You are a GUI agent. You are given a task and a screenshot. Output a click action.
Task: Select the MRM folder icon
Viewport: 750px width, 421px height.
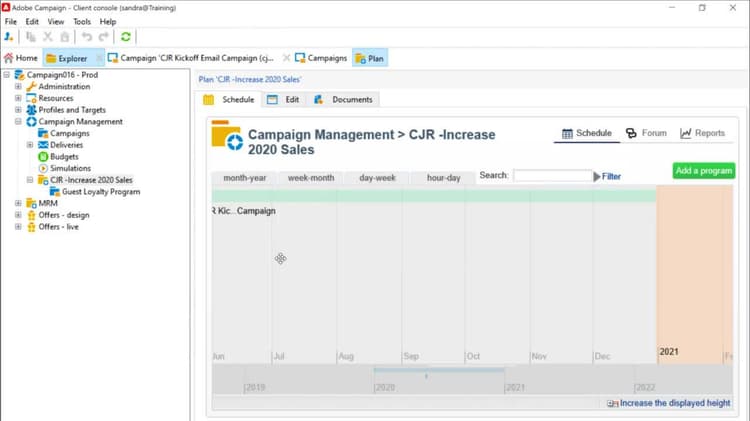click(x=32, y=203)
